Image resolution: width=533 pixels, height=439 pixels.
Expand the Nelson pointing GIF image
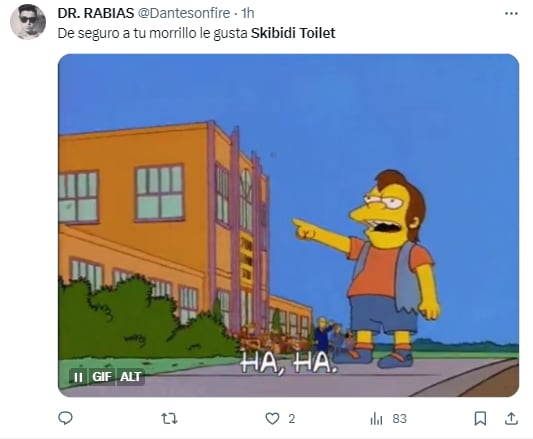tap(288, 225)
